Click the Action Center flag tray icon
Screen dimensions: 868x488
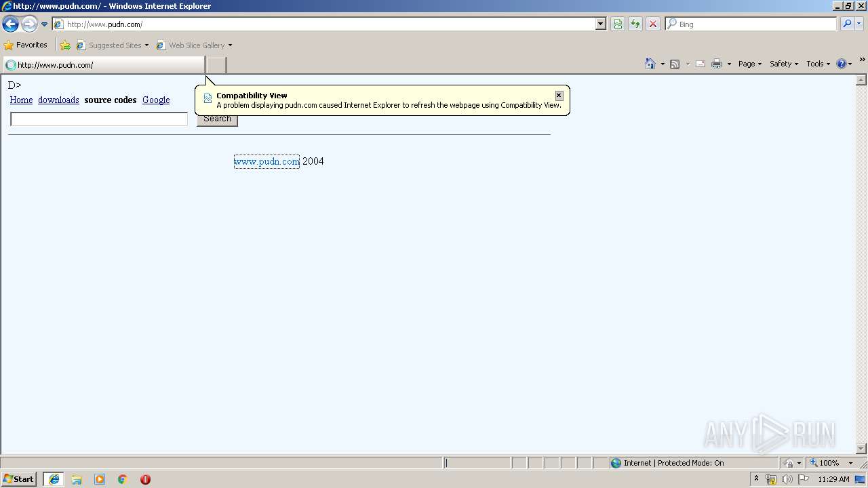coord(803,479)
